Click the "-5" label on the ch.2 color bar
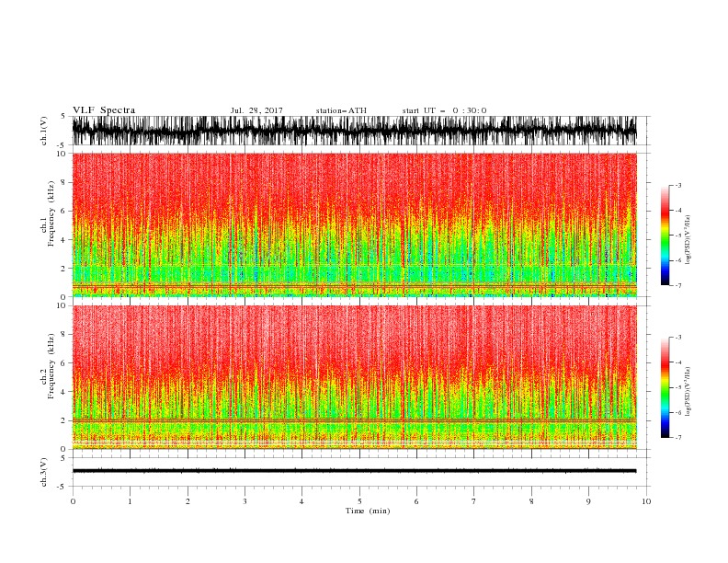Viewport: 728px width, 563px height. click(677, 387)
